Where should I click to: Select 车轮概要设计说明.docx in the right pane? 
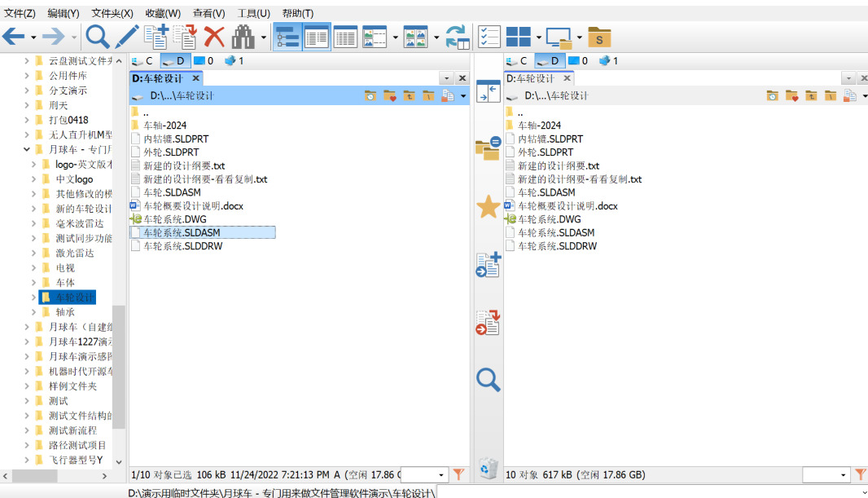click(x=568, y=206)
